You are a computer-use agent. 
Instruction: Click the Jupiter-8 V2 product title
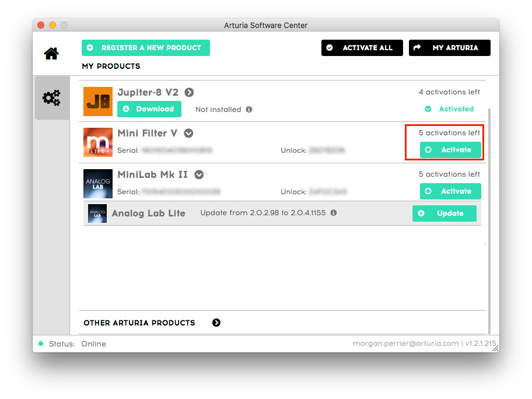click(148, 92)
